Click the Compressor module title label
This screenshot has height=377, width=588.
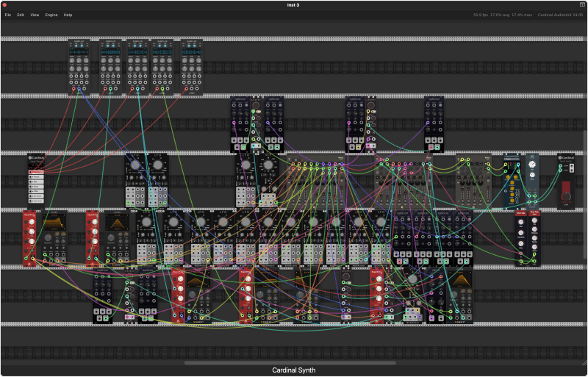tap(511, 156)
